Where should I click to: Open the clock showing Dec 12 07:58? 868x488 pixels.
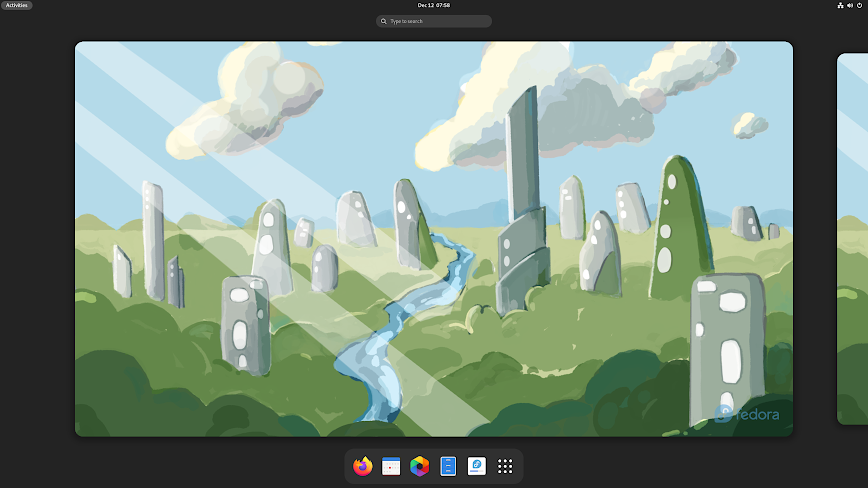(x=433, y=5)
